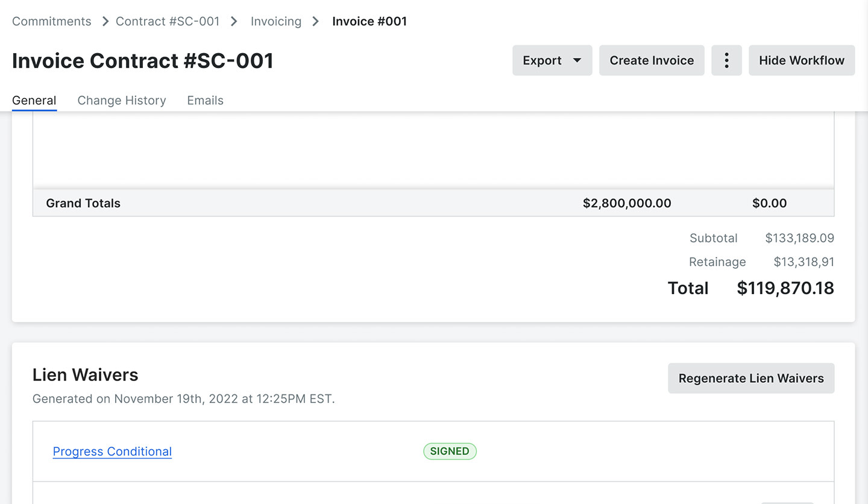Click the Total amount $119,870.18
Viewport: 868px width, 504px height.
(785, 288)
